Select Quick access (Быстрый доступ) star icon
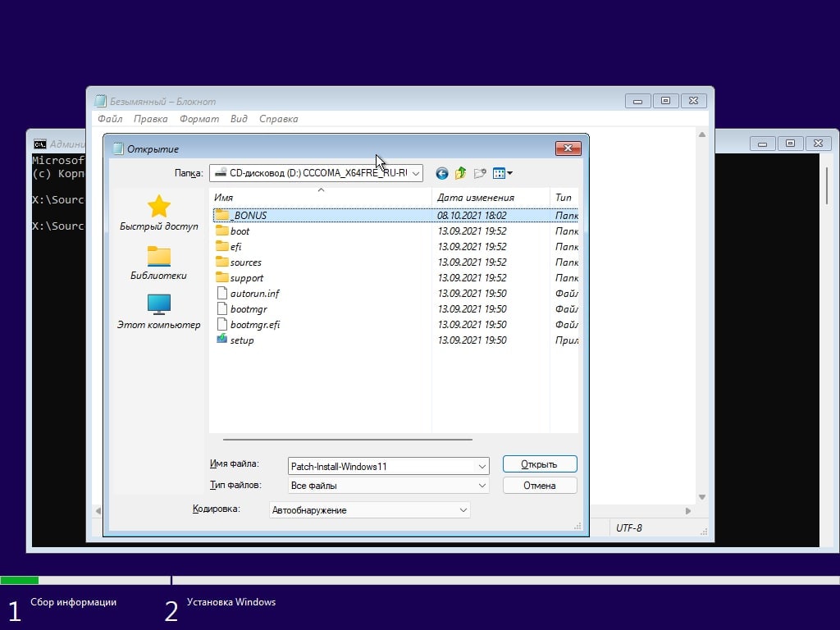840x630 pixels. pyautogui.click(x=159, y=206)
